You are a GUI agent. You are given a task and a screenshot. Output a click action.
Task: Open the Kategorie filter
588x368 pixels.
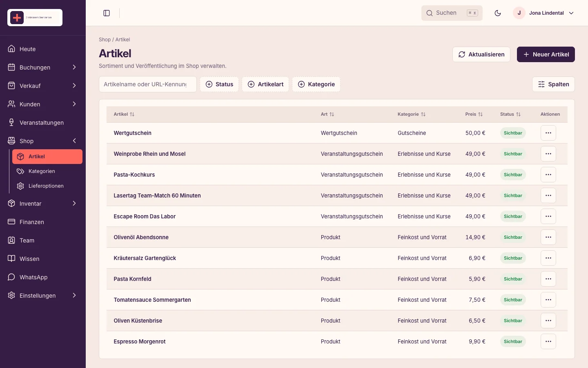pos(316,84)
